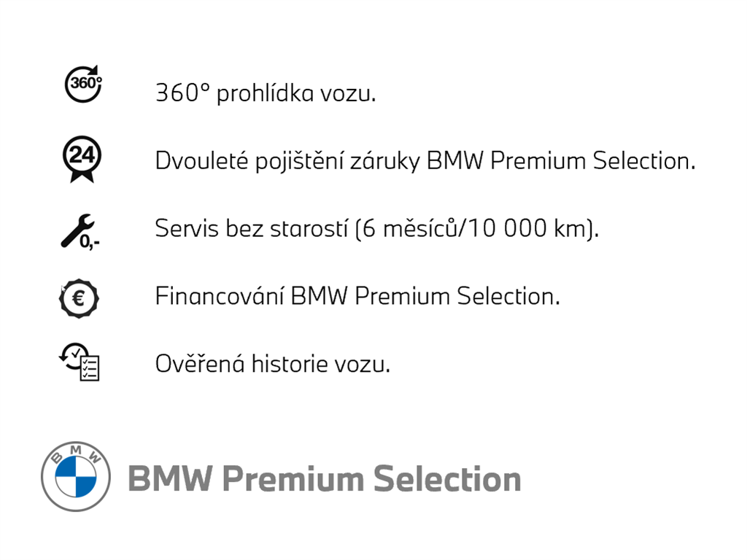Click the word "Selection" in the bottom heading
The image size is (747, 560).
coord(447,479)
